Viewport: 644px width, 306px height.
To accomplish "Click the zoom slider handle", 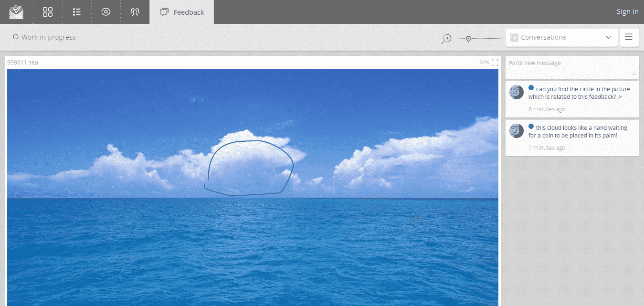I will tap(469, 39).
